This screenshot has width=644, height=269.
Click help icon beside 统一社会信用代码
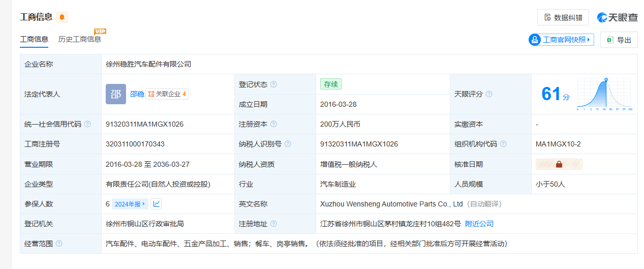pos(87,124)
